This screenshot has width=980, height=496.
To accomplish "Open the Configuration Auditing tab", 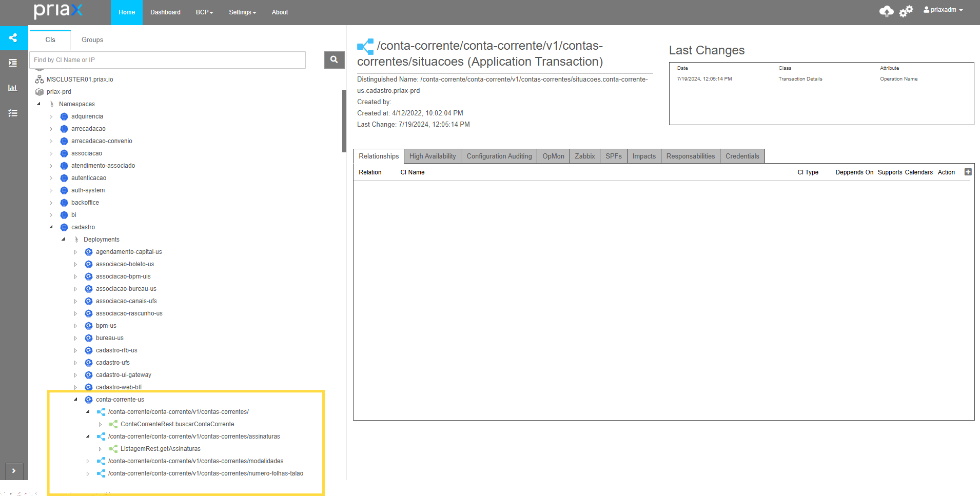I will point(499,156).
